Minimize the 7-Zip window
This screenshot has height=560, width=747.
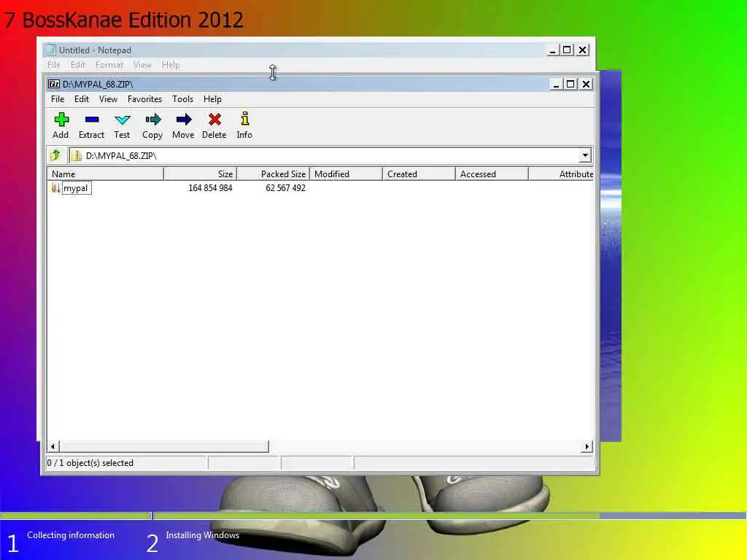click(555, 85)
